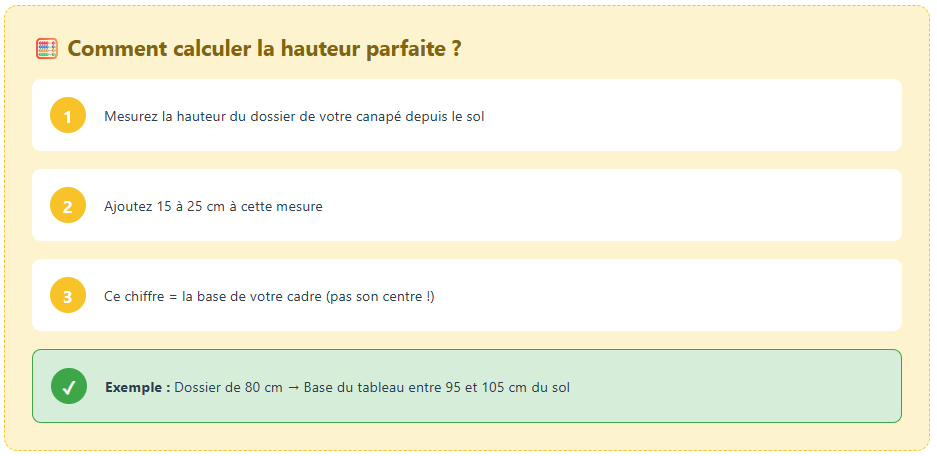Image resolution: width=937 pixels, height=456 pixels.
Task: Select the "Ajoutez 15 à 25 cm" step text
Action: point(213,206)
